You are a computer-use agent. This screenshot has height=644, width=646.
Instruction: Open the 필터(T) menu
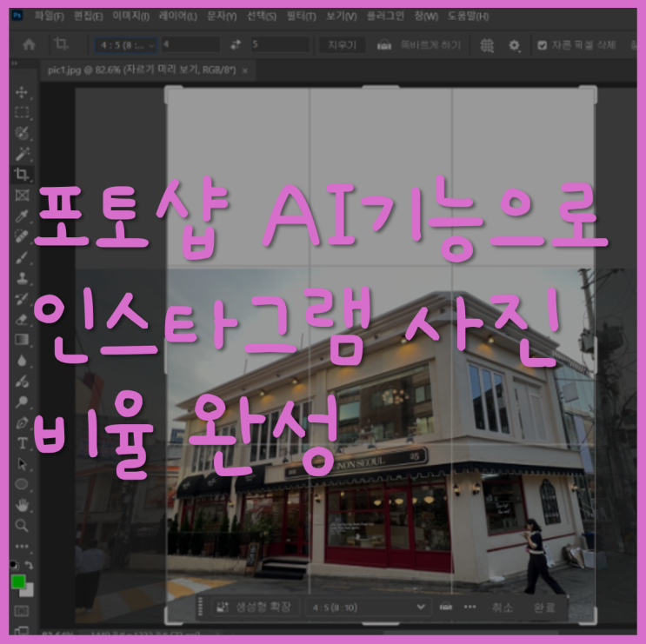tap(301, 17)
